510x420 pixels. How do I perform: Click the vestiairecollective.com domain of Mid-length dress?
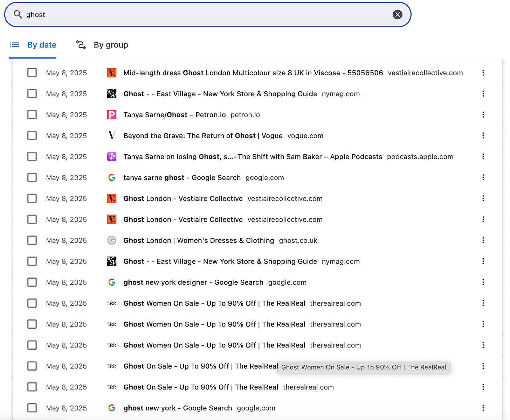pos(425,73)
